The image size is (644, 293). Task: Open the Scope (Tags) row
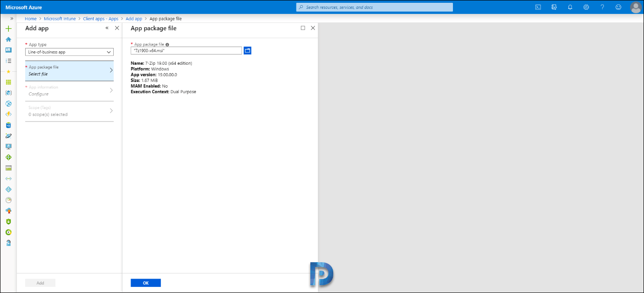[x=69, y=111]
